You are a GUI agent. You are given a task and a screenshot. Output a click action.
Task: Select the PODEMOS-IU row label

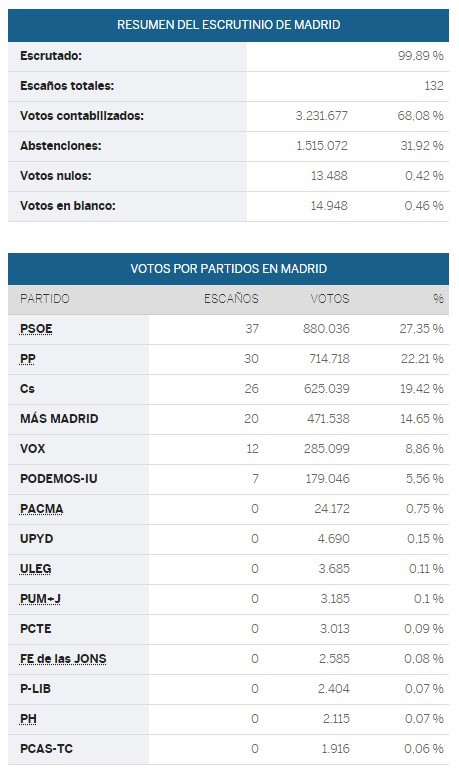[x=59, y=478]
